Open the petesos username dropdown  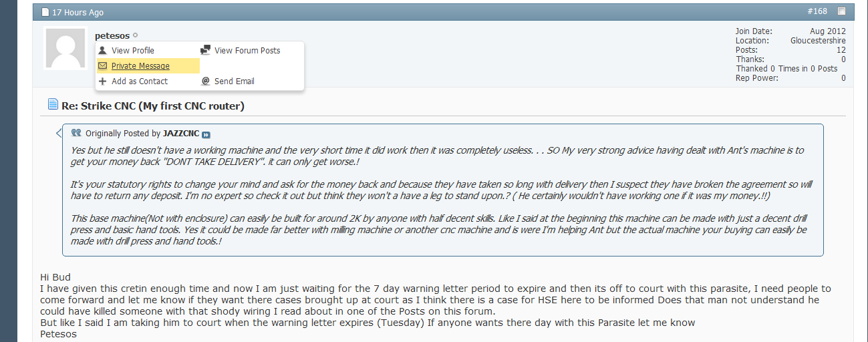click(112, 35)
